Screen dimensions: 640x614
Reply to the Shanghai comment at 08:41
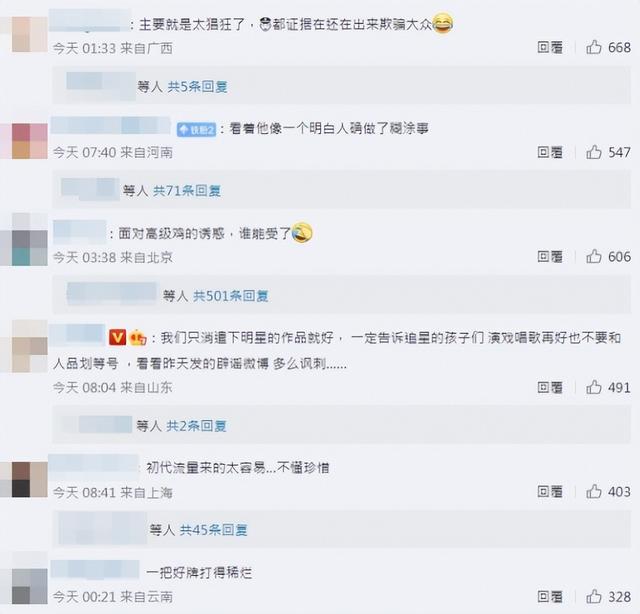pyautogui.click(x=550, y=492)
